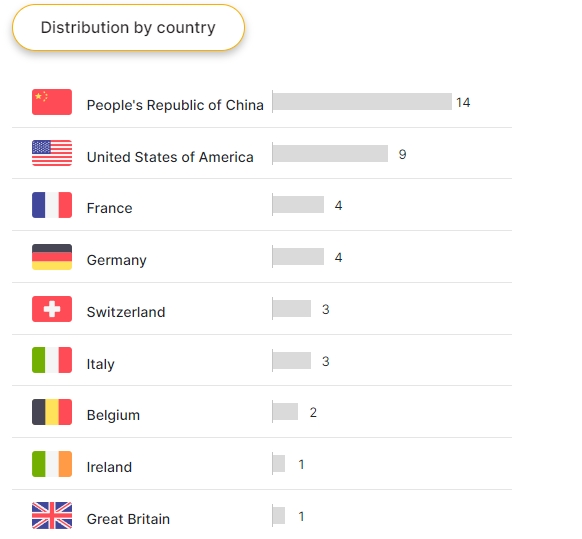Select the France flag icon
The image size is (582, 539).
(x=52, y=205)
